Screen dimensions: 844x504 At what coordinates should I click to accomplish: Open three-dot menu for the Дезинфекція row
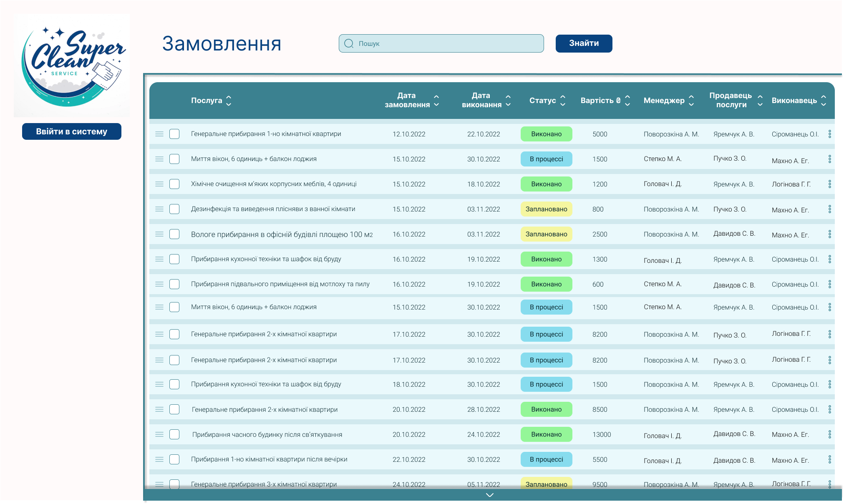pos(829,209)
